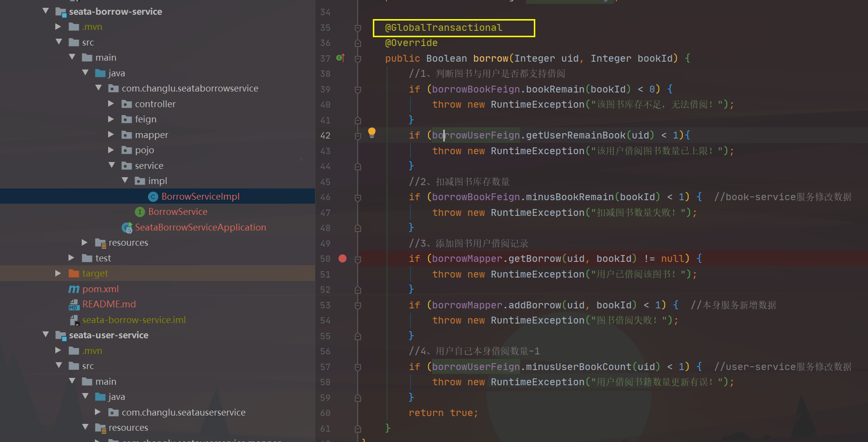This screenshot has width=868, height=442.
Task: Click the seata-user-service module icon
Action: point(61,335)
